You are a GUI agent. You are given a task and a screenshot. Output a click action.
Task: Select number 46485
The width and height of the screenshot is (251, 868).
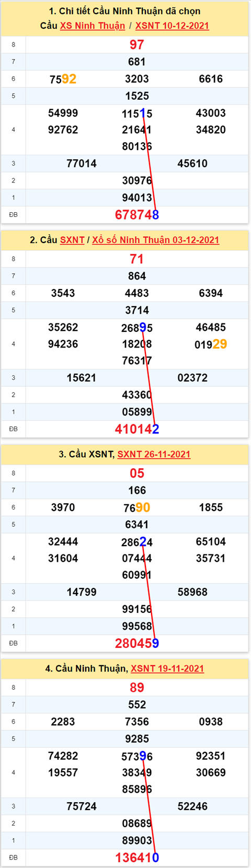pos(211,327)
